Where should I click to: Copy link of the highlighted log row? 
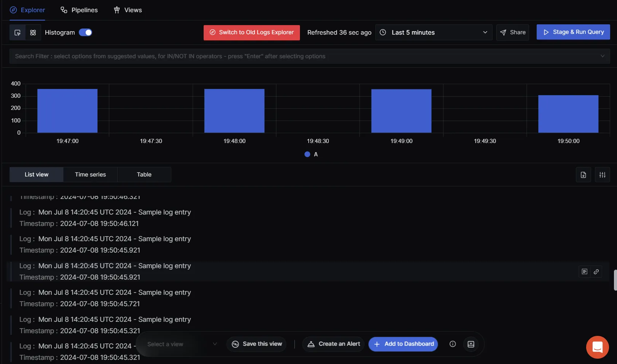(596, 272)
